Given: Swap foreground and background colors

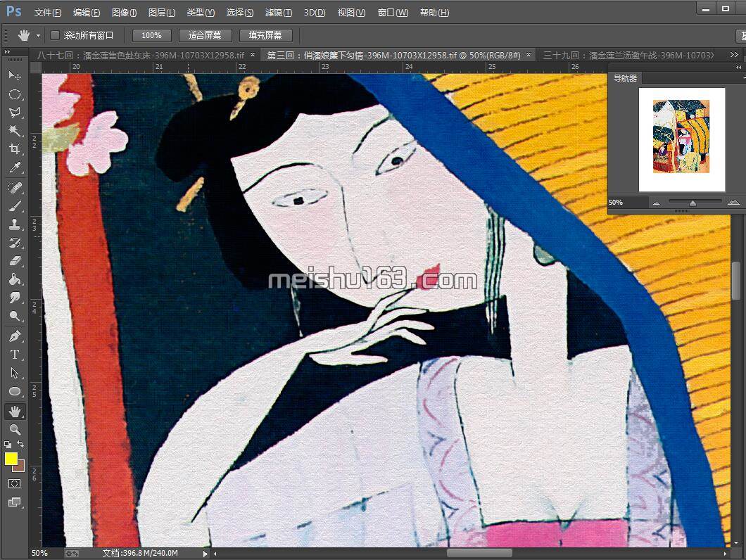Looking at the screenshot, I should [x=20, y=444].
